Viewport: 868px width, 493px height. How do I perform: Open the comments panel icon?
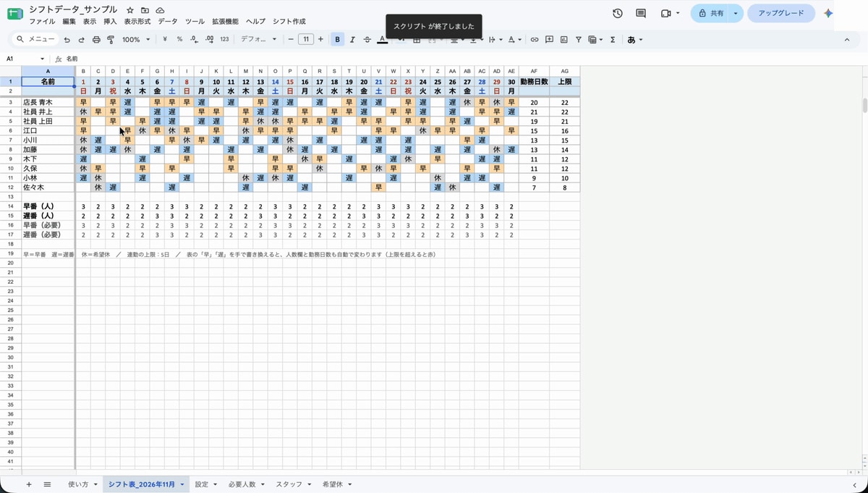641,14
